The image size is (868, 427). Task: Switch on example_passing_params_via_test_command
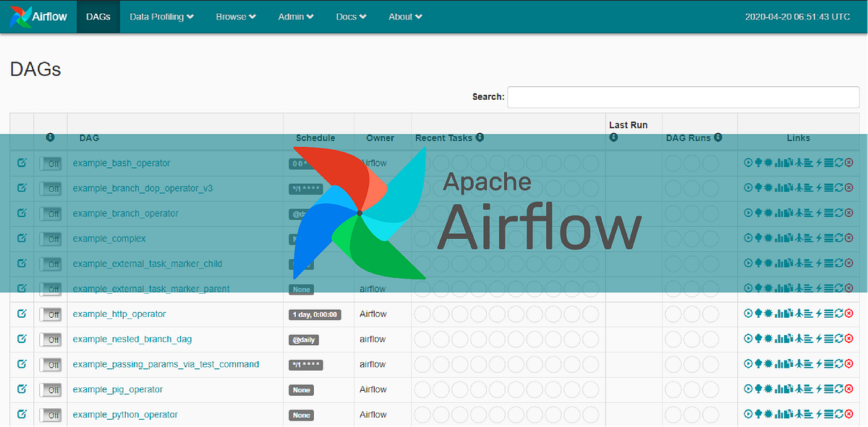pyautogui.click(x=51, y=364)
